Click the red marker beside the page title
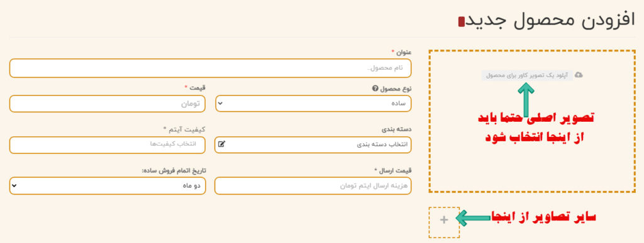Screen dimensions: 644x243 (x=461, y=22)
